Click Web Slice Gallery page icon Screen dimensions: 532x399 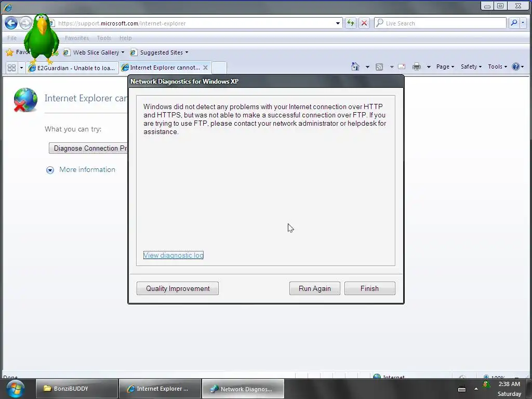pos(67,52)
